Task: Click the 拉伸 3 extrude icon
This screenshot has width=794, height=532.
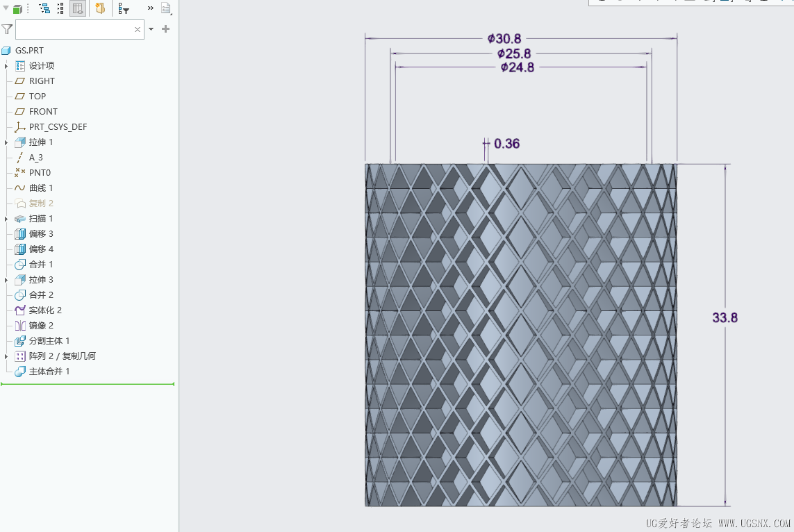Action: [x=20, y=279]
